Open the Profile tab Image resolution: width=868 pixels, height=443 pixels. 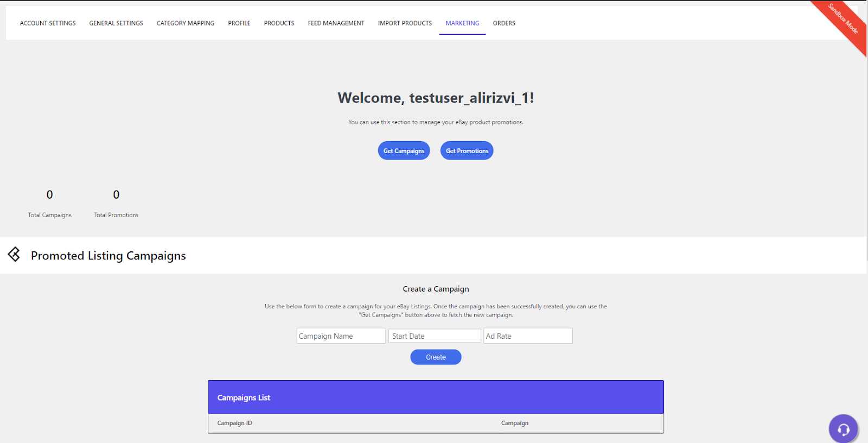click(x=239, y=23)
